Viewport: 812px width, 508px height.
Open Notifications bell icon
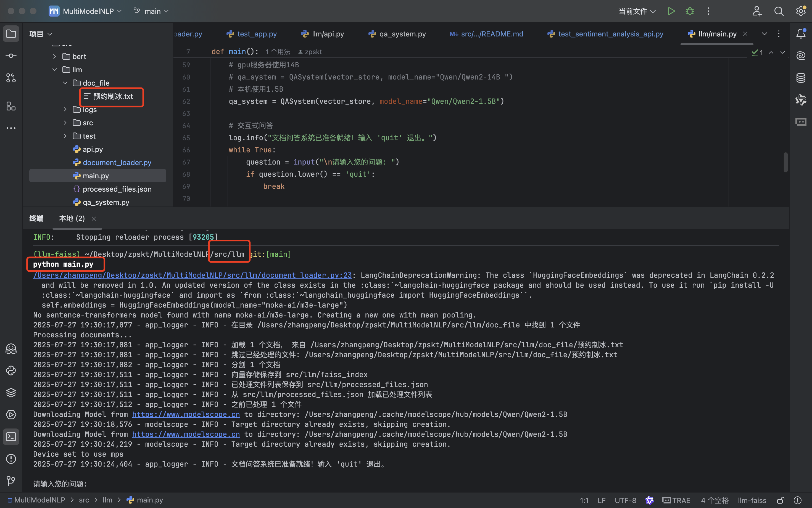[x=801, y=34]
